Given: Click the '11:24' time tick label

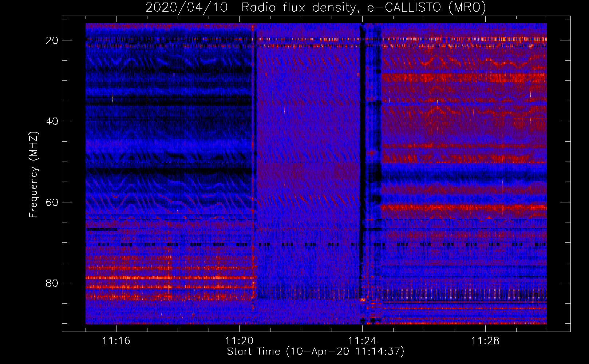Looking at the screenshot, I should (x=362, y=341).
